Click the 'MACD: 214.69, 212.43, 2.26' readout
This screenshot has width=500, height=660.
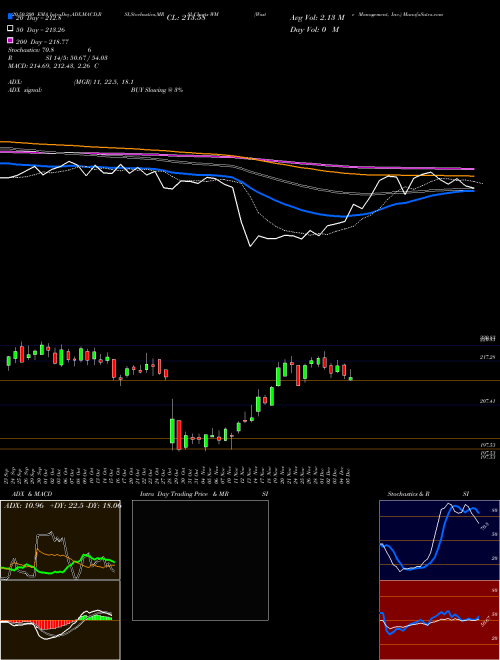[51, 66]
